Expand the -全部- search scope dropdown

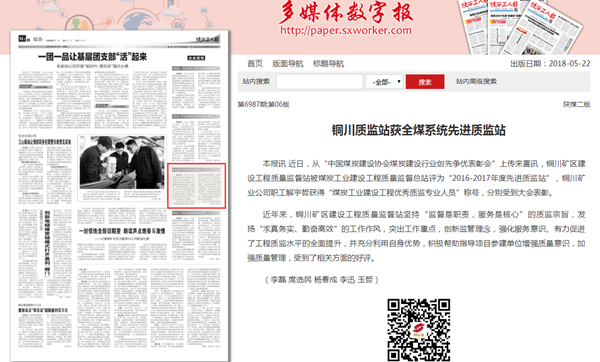pyautogui.click(x=384, y=82)
